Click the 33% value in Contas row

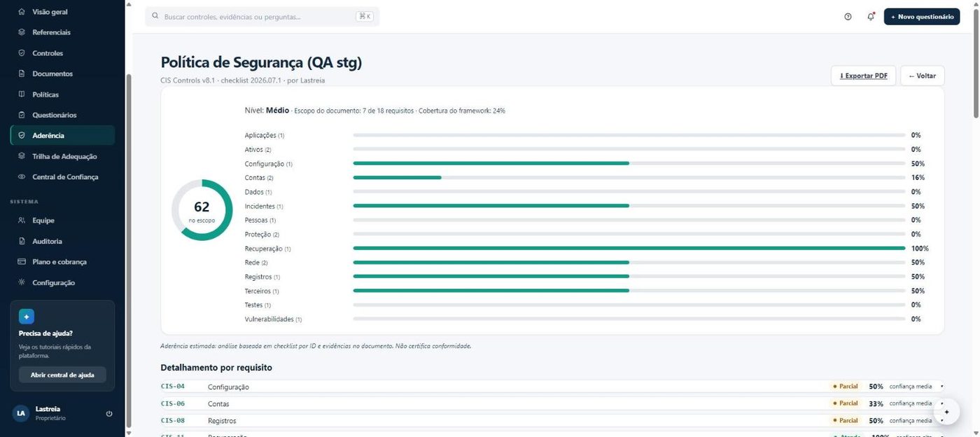(876, 403)
